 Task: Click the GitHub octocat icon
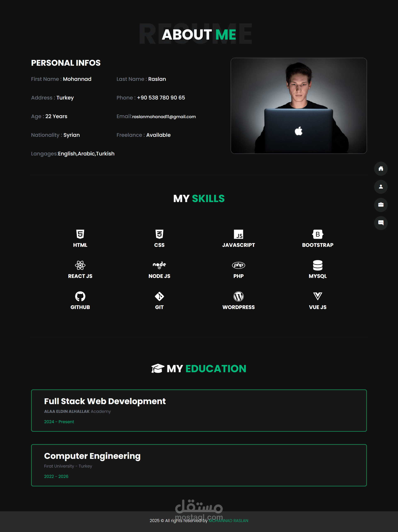pos(80,296)
